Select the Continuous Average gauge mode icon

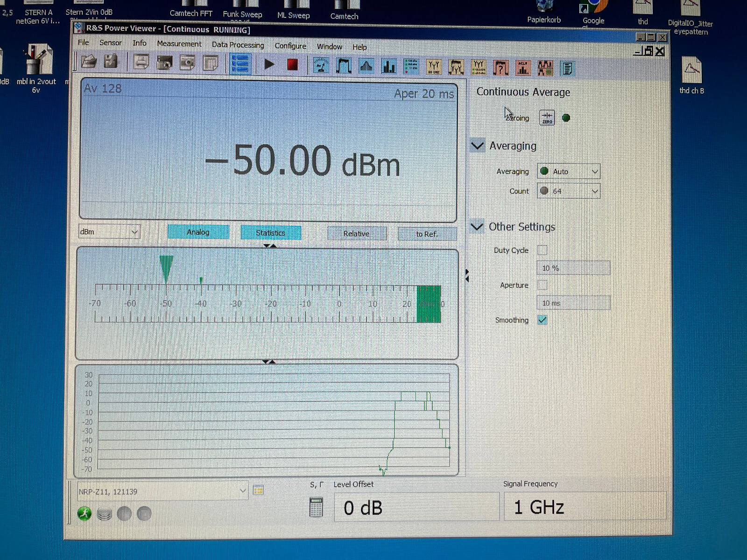(x=321, y=66)
